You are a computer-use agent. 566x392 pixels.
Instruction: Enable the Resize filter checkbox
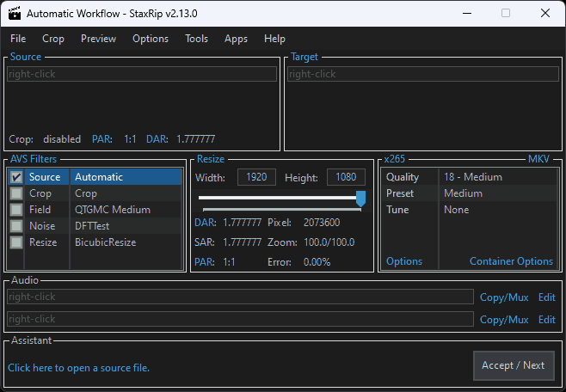(16, 242)
